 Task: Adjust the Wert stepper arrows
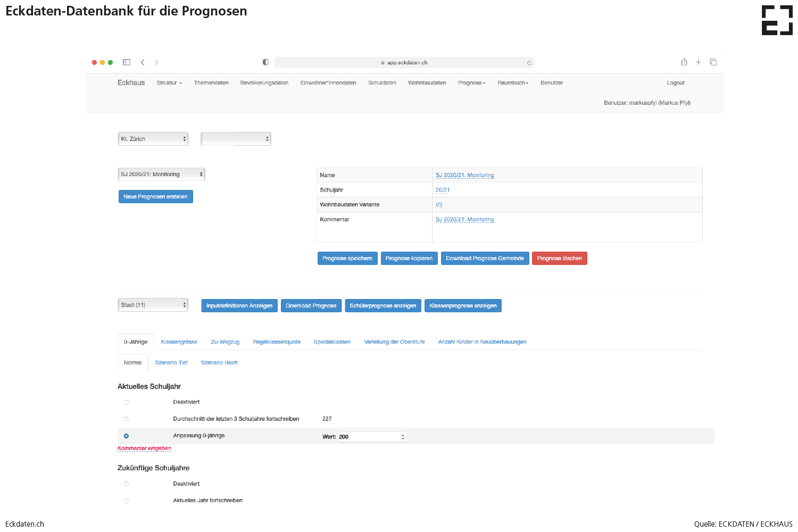point(403,437)
